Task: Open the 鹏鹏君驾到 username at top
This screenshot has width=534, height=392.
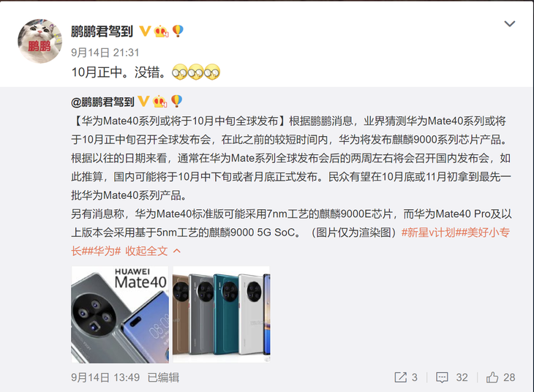Action: [x=102, y=31]
